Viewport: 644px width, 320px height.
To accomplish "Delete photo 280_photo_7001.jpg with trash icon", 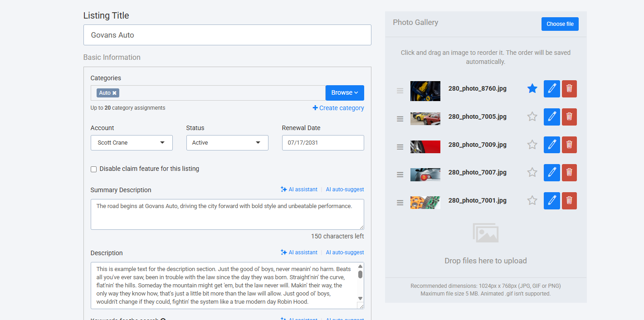I will click(x=569, y=201).
